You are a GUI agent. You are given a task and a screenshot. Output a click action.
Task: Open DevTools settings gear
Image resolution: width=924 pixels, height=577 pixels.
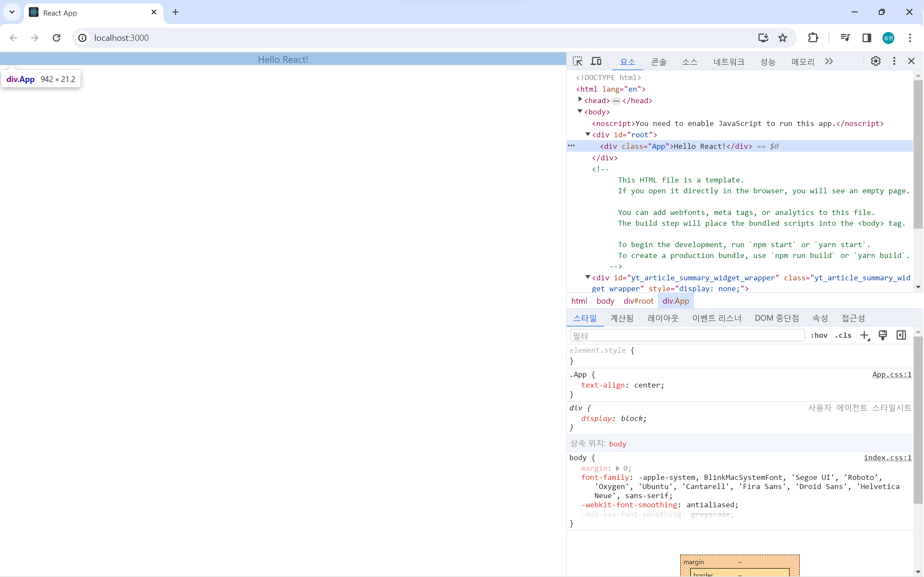tap(875, 61)
